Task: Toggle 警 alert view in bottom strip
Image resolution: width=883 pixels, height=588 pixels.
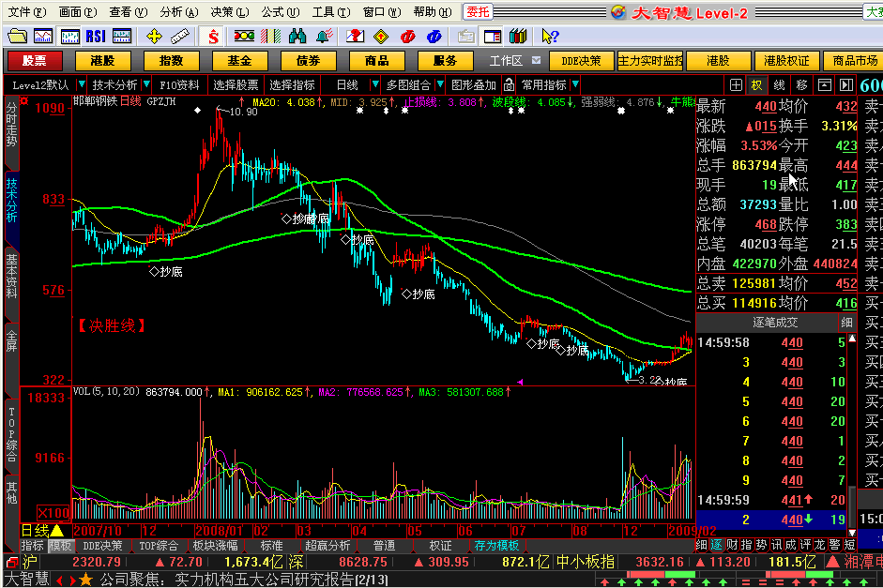Action: pos(834,545)
